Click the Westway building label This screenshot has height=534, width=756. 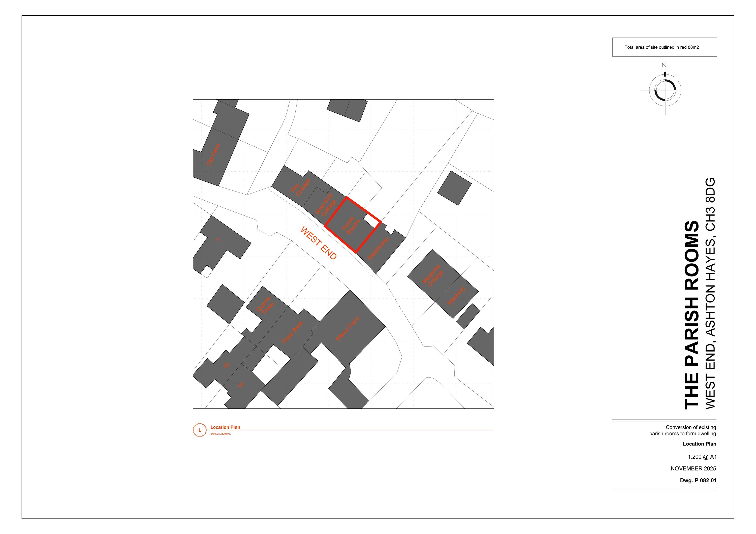point(456,296)
